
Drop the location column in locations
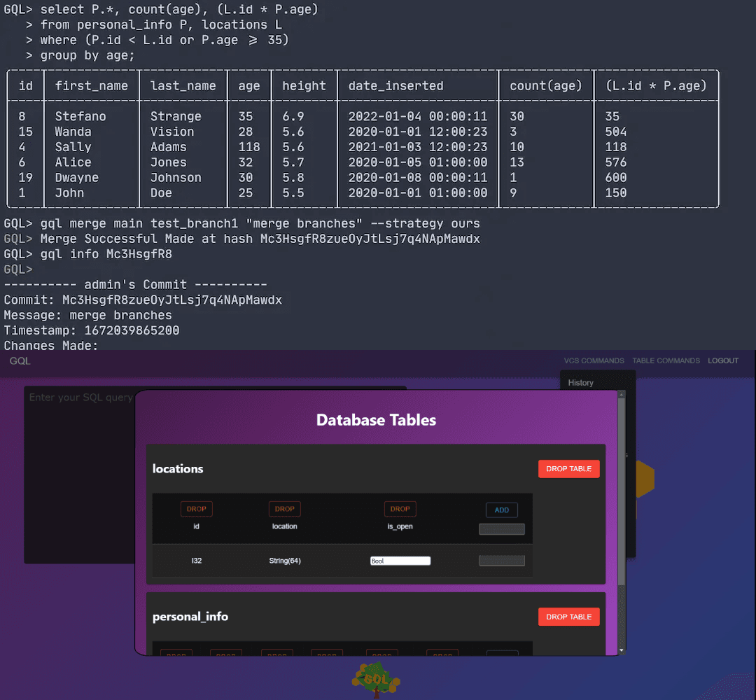point(284,509)
